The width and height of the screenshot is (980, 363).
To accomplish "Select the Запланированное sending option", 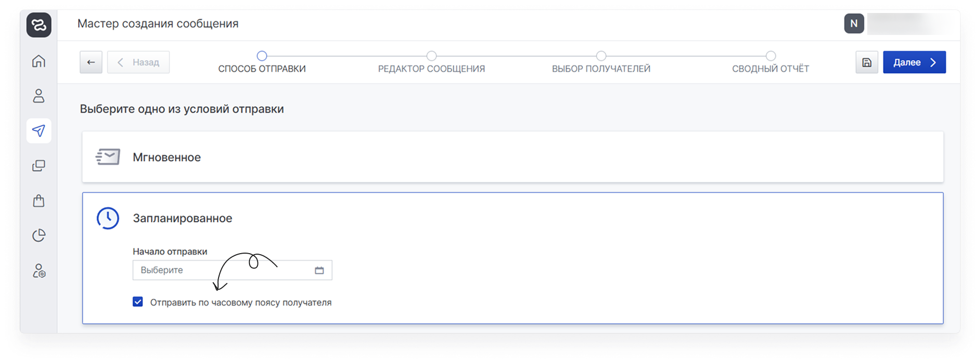I will (183, 218).
